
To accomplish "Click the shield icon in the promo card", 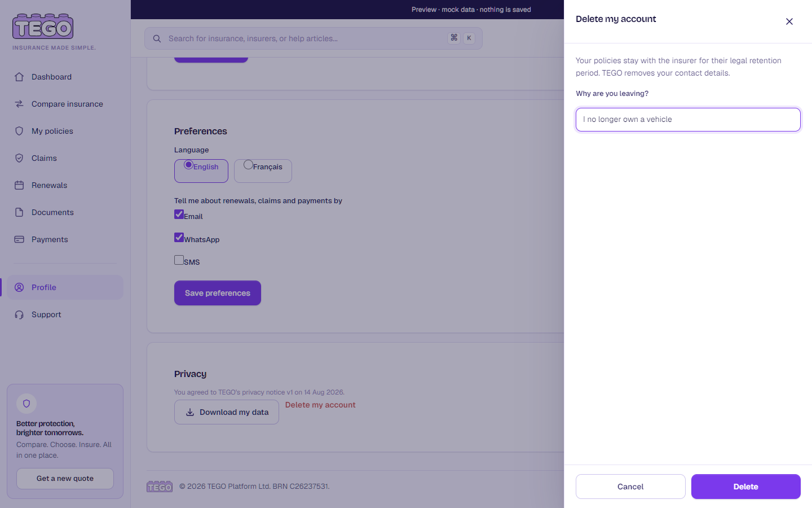I will tap(27, 404).
